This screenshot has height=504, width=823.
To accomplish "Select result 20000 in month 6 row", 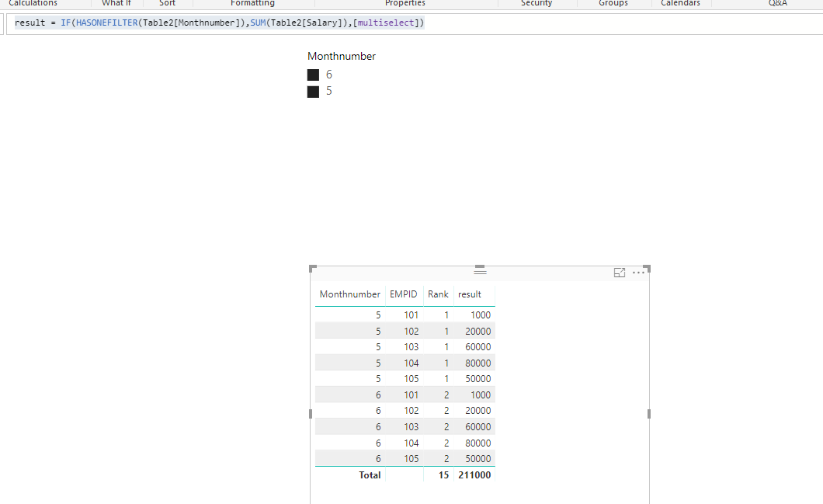I will click(478, 411).
